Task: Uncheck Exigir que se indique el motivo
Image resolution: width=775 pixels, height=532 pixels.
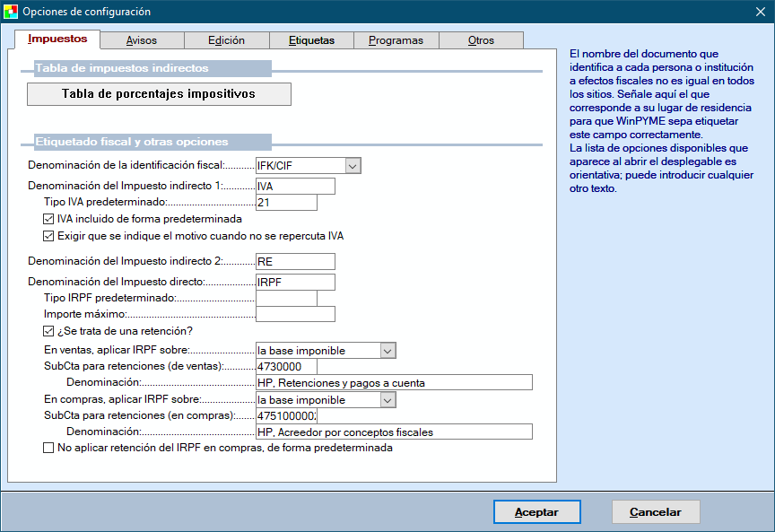Action: pyautogui.click(x=48, y=237)
